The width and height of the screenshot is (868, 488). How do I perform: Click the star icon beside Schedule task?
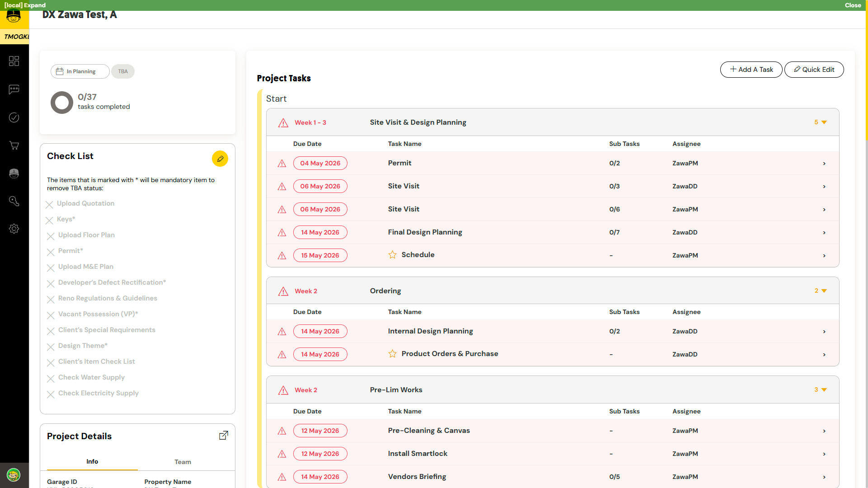[x=392, y=255]
